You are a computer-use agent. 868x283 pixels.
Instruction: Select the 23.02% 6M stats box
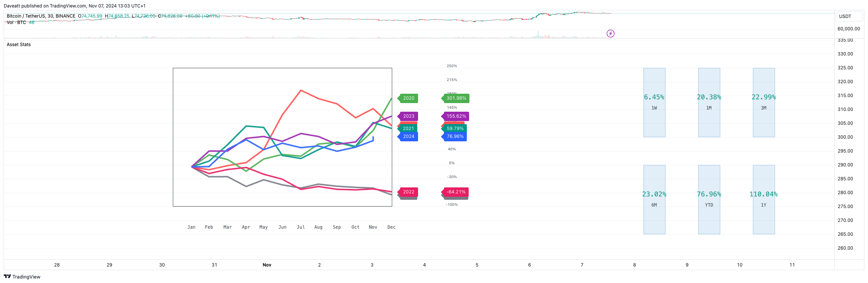tap(654, 199)
